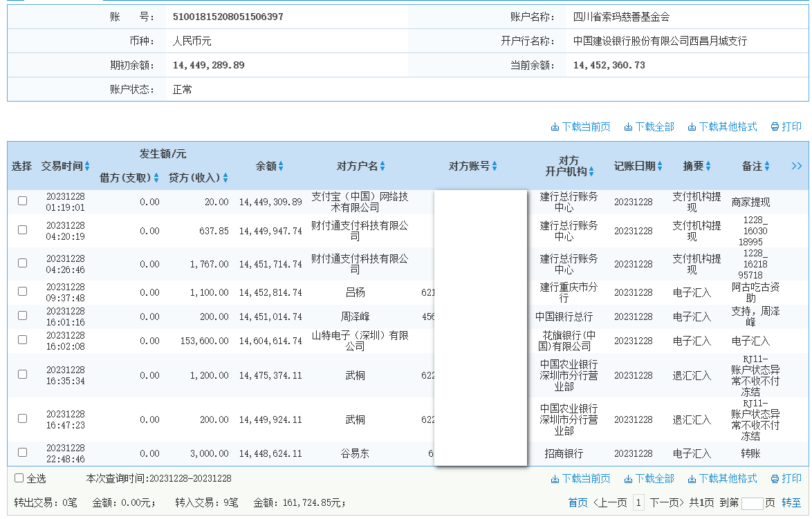Check the row for 山特电子 transaction
This screenshot has height=519, width=812.
click(x=22, y=340)
